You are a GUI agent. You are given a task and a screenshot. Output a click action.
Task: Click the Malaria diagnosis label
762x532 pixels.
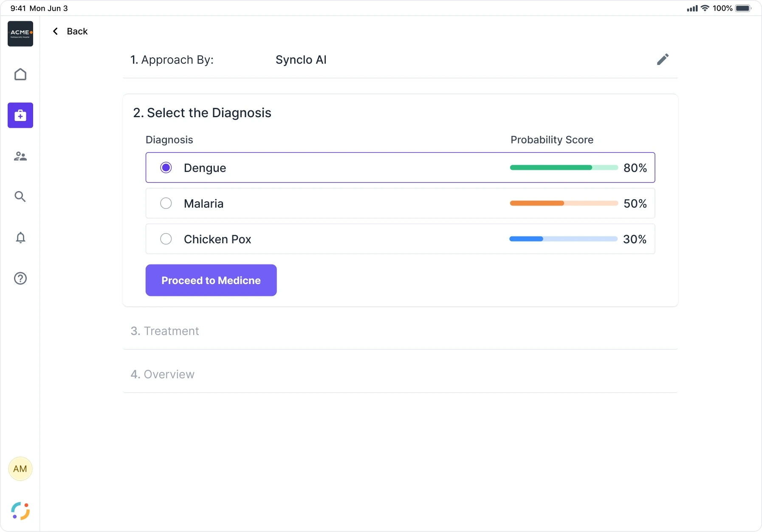pyautogui.click(x=203, y=204)
